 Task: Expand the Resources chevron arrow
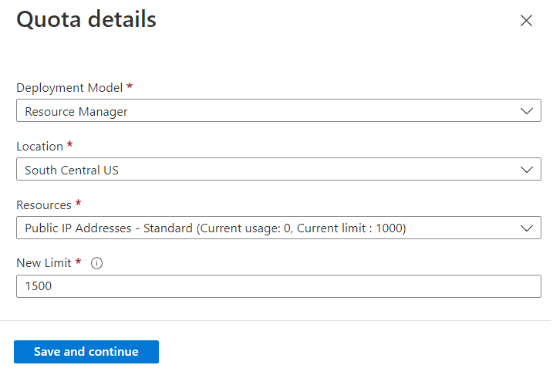click(526, 228)
